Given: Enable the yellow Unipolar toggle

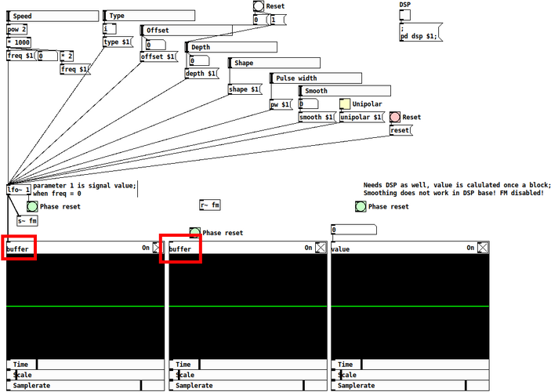Looking at the screenshot, I should point(345,104).
